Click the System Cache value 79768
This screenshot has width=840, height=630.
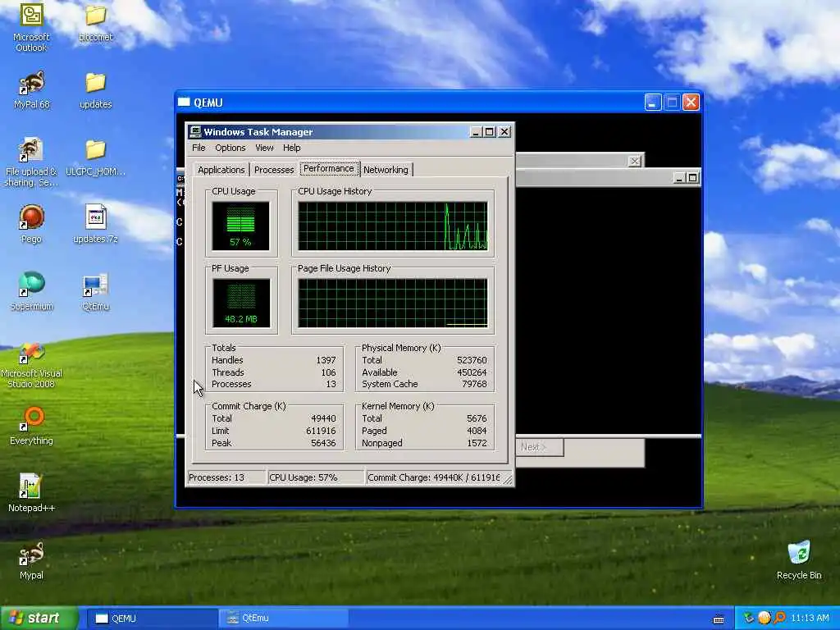[474, 384]
